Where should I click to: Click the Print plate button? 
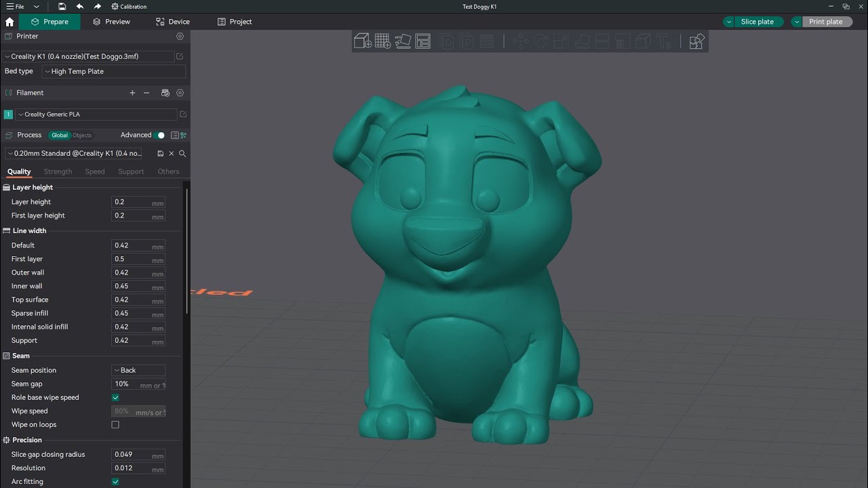click(x=826, y=22)
